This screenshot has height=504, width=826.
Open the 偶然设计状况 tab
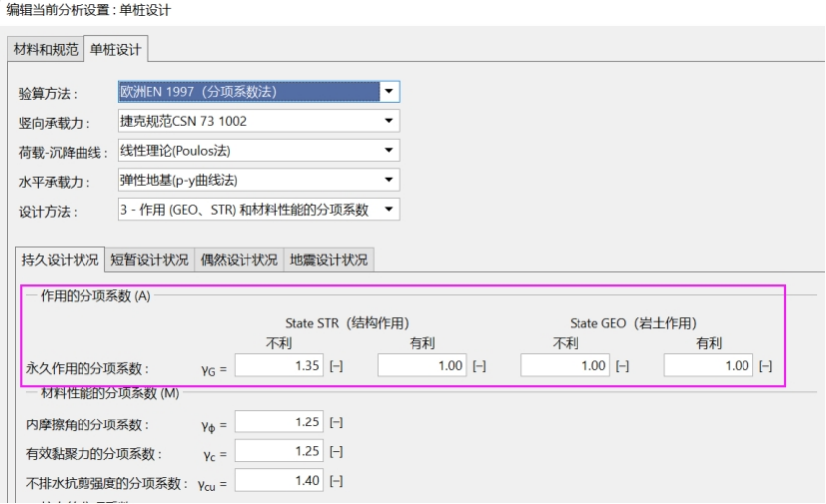click(x=238, y=260)
